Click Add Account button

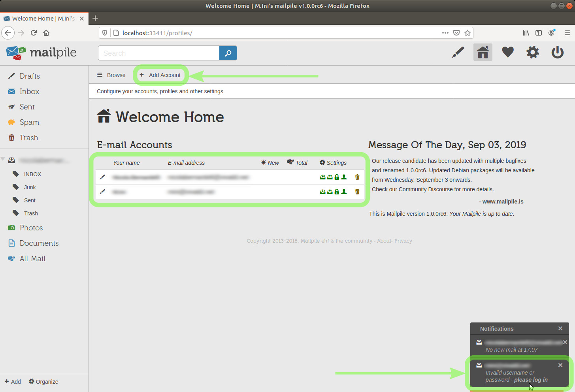click(160, 75)
